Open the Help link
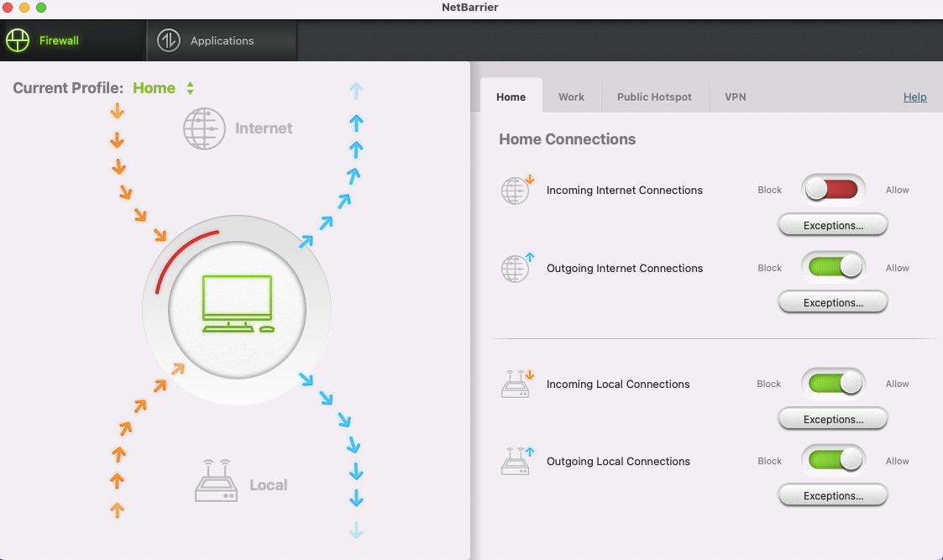 (x=914, y=97)
